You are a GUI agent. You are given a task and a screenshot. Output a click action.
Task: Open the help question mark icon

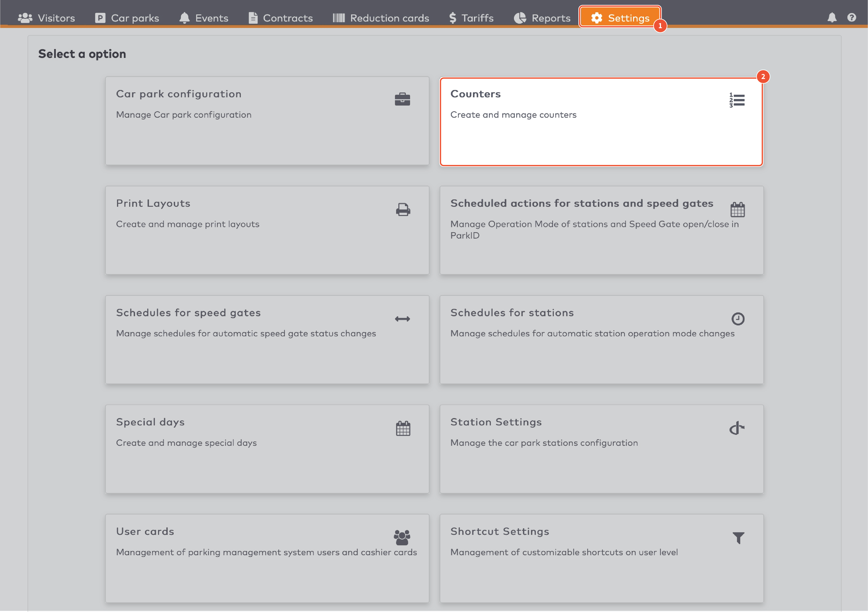click(x=852, y=17)
